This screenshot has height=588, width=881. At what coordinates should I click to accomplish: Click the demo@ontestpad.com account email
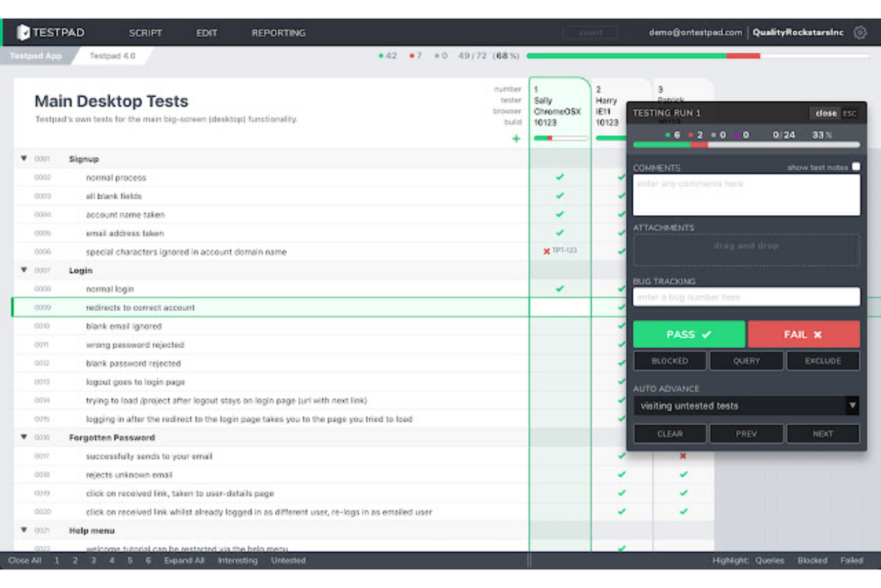tap(696, 33)
